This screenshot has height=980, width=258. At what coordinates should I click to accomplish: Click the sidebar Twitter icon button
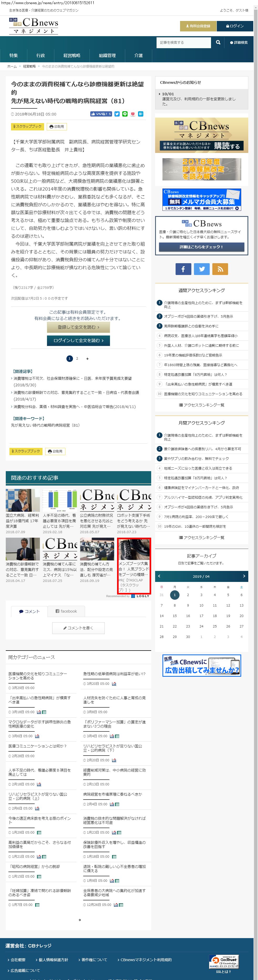pos(202,269)
